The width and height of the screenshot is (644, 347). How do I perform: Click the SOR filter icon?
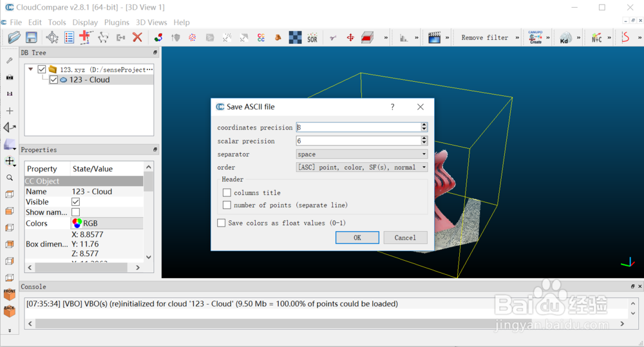312,38
